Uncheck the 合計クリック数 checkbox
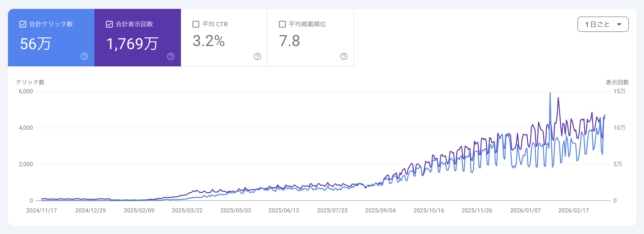 [23, 24]
